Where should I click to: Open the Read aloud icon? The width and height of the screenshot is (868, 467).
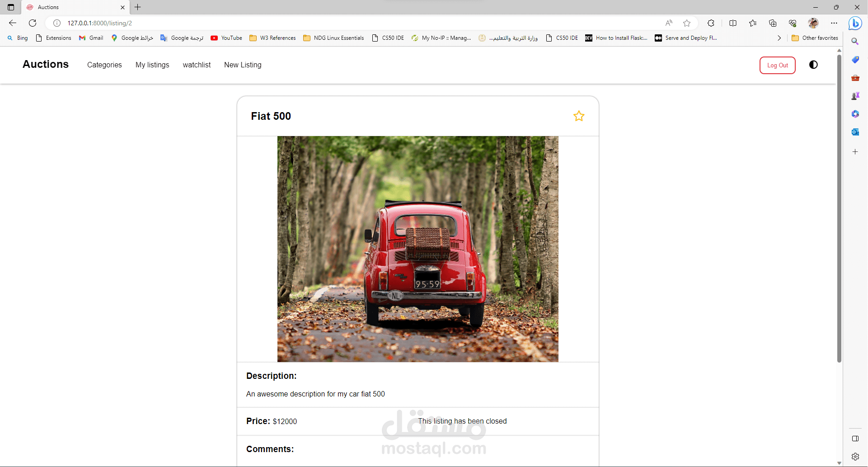pyautogui.click(x=669, y=23)
